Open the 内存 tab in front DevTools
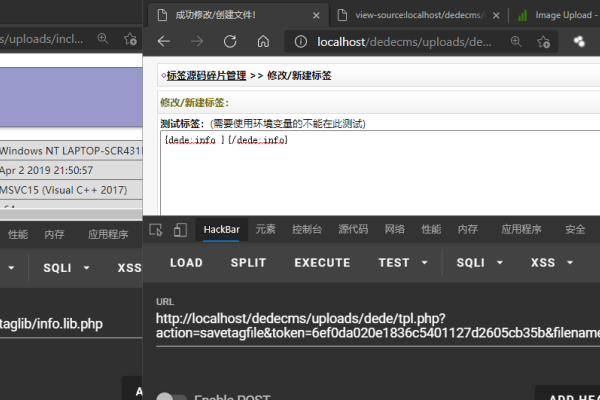The height and width of the screenshot is (400, 600). pos(468,229)
